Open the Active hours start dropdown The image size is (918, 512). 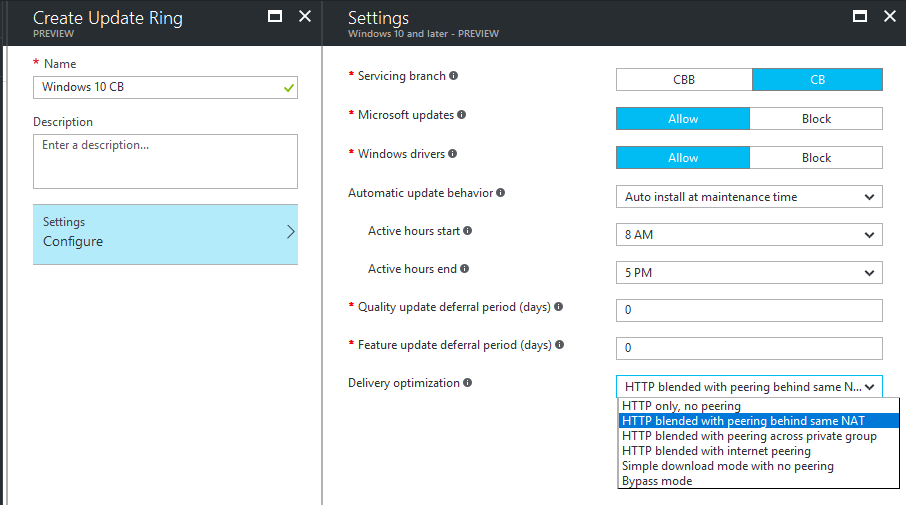tap(749, 235)
